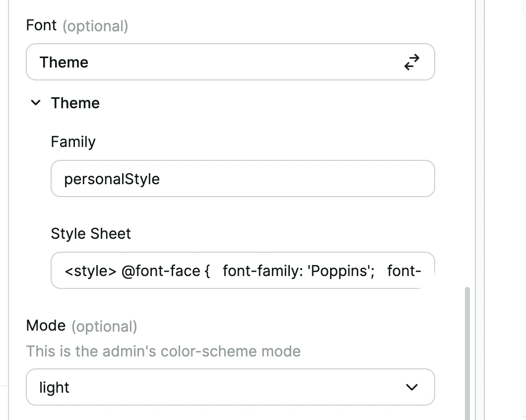Select the collapse arrow beside Theme heading

35,103
